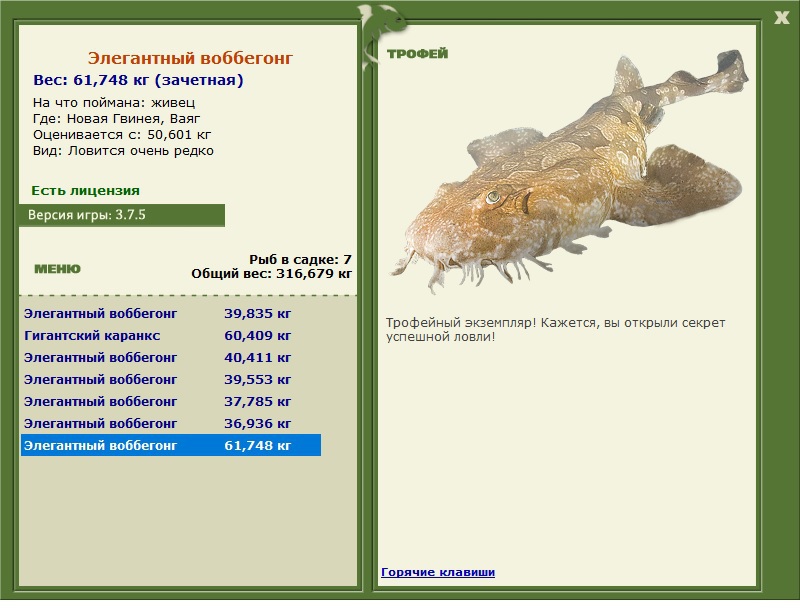Select the highlighted 61,748 кг row
Screen dimensions: 800x614
point(170,445)
